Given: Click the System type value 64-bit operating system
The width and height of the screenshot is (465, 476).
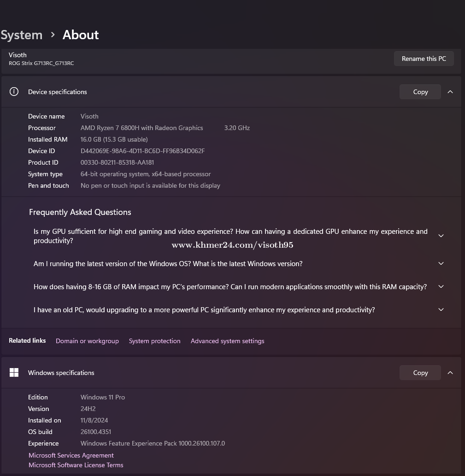Looking at the screenshot, I should pos(146,174).
